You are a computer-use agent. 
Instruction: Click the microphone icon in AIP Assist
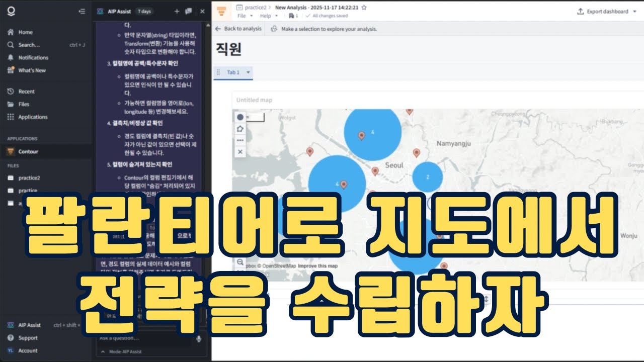click(199, 338)
